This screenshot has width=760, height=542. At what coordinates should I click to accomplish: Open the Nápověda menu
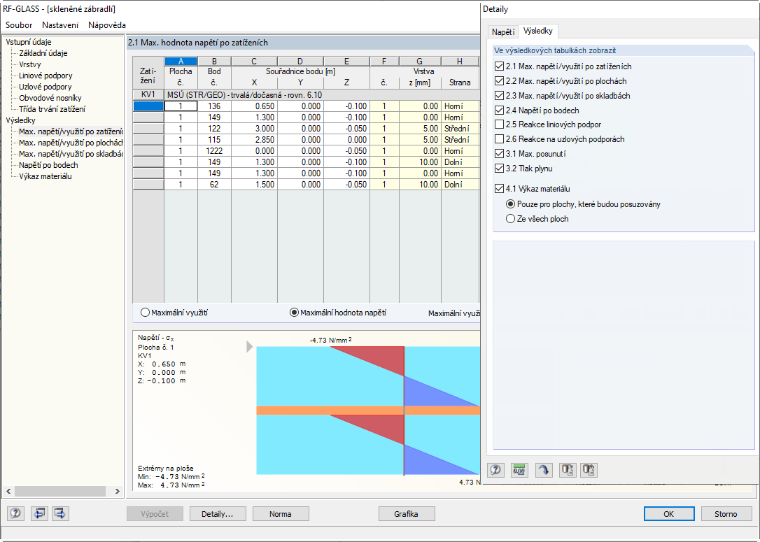107,25
